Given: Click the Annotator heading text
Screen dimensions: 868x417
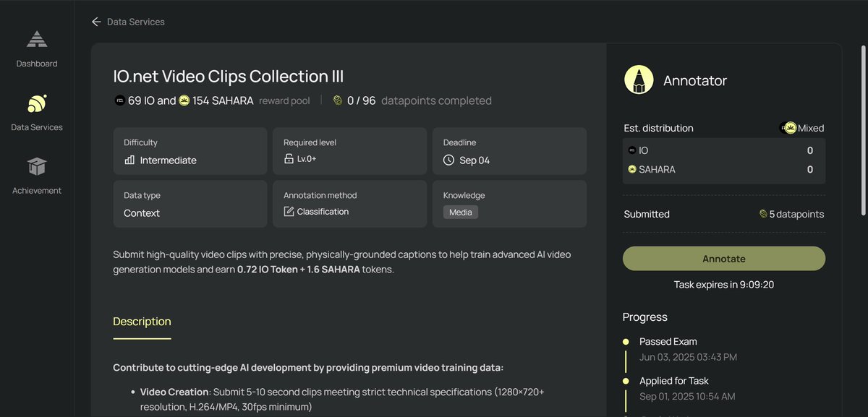Looking at the screenshot, I should tap(695, 81).
